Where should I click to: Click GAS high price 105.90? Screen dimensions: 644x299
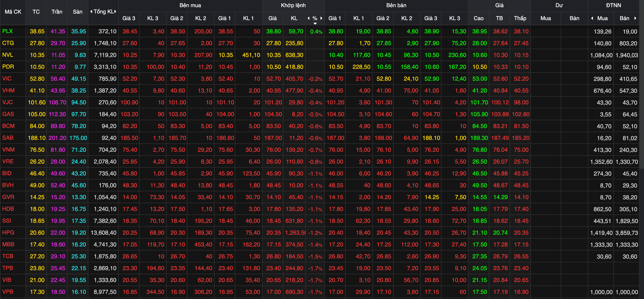pos(479,114)
